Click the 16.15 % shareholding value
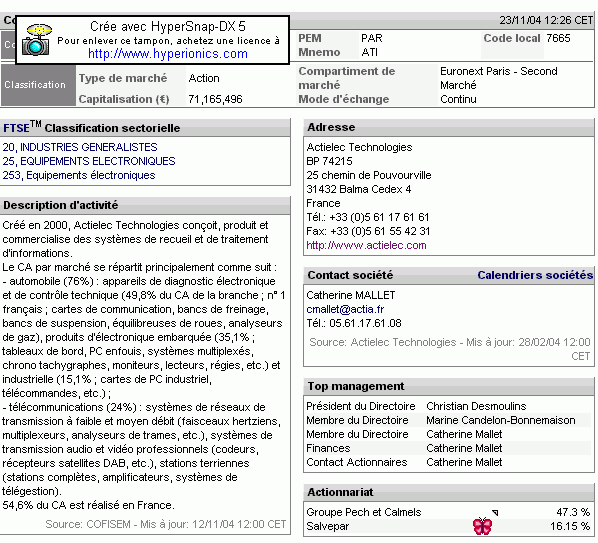The width and height of the screenshot is (598, 543). [570, 526]
